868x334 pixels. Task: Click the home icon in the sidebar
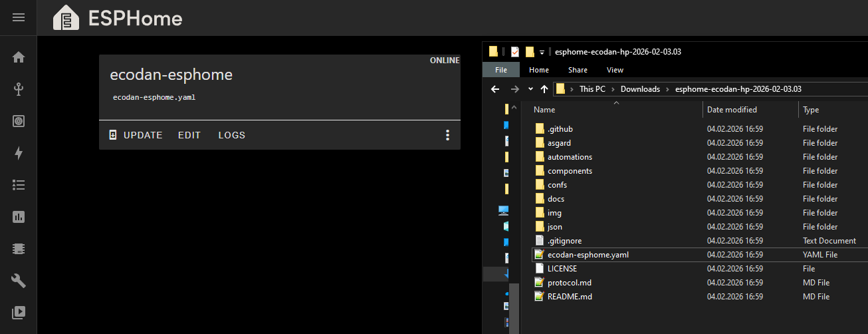click(x=19, y=57)
